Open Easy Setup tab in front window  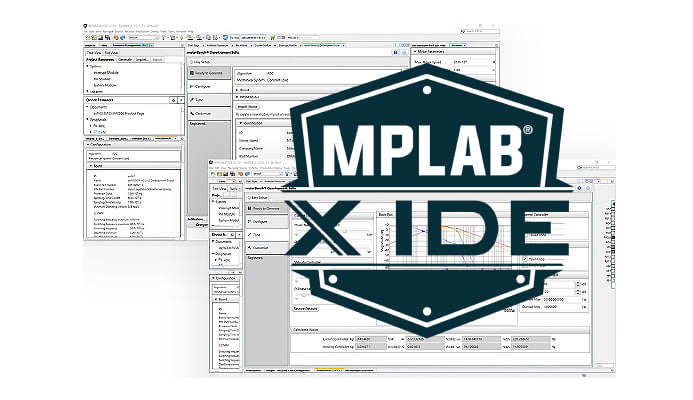pyautogui.click(x=259, y=198)
